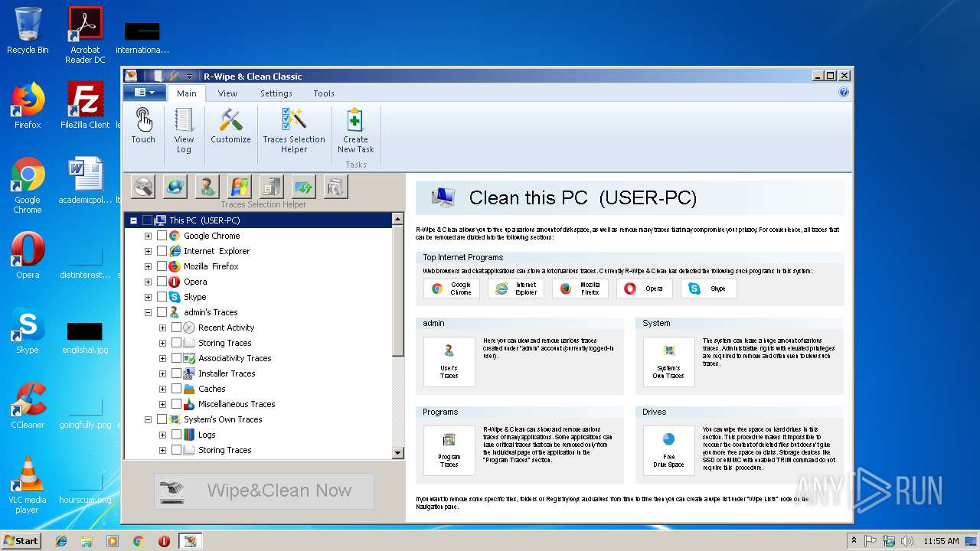This screenshot has width=980, height=551.
Task: Check the Skype tree checkbox
Action: tap(162, 297)
